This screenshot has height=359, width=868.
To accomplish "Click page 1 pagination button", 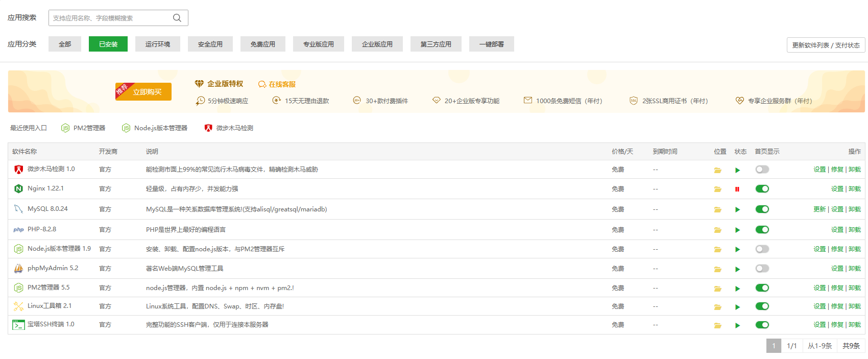I will 774,346.
